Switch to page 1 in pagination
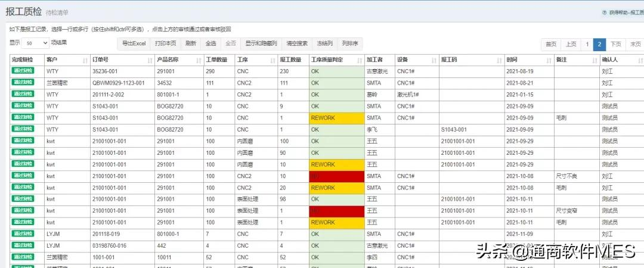644x268 pixels. (587, 44)
